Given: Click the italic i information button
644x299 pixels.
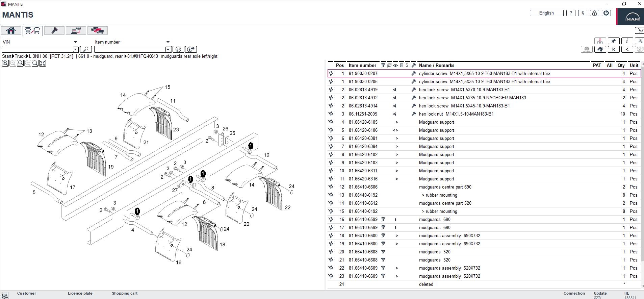Looking at the screenshot, I should (x=627, y=41).
